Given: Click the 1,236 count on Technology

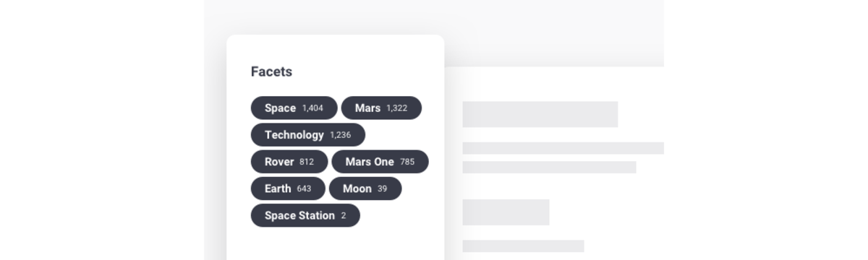Looking at the screenshot, I should [340, 135].
